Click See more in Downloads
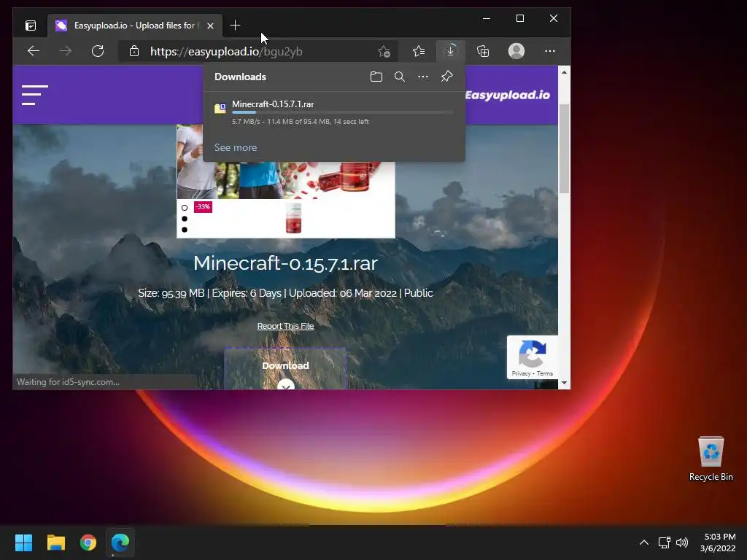The height and width of the screenshot is (560, 747). pyautogui.click(x=236, y=147)
